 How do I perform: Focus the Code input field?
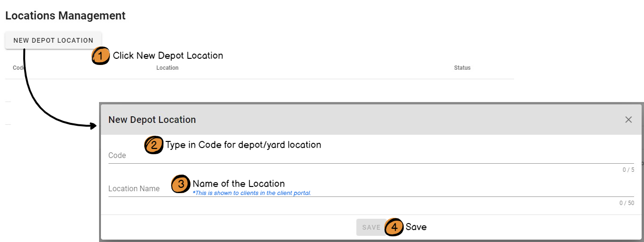tap(370, 156)
